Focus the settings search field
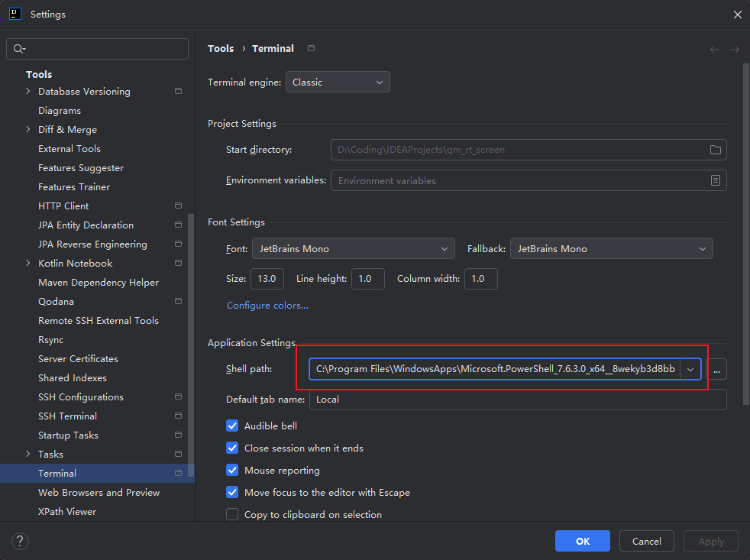This screenshot has height=560, width=750. pos(97,49)
